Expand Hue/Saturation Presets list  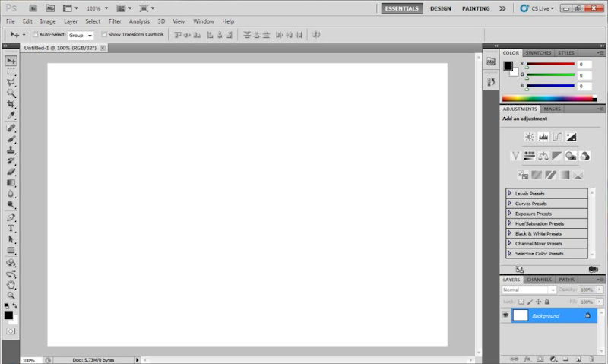[x=509, y=223]
